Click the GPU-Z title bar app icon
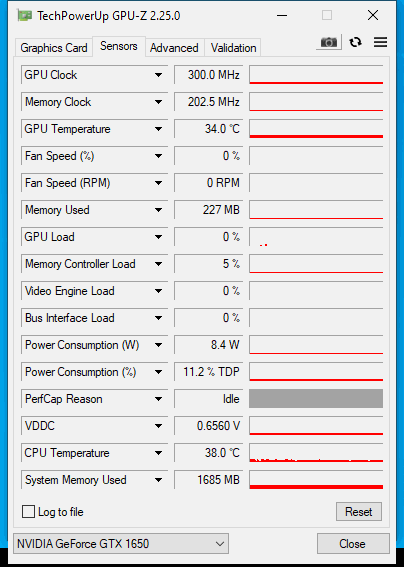 tap(24, 16)
